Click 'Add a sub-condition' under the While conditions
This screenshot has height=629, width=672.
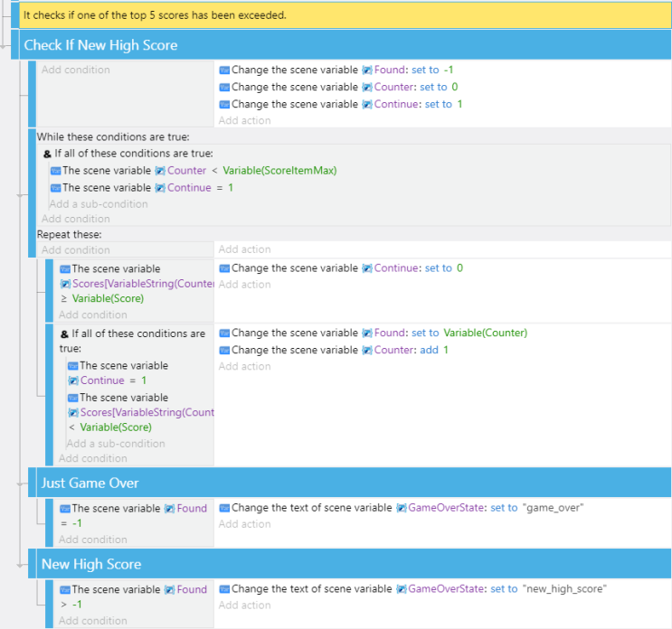(x=99, y=203)
